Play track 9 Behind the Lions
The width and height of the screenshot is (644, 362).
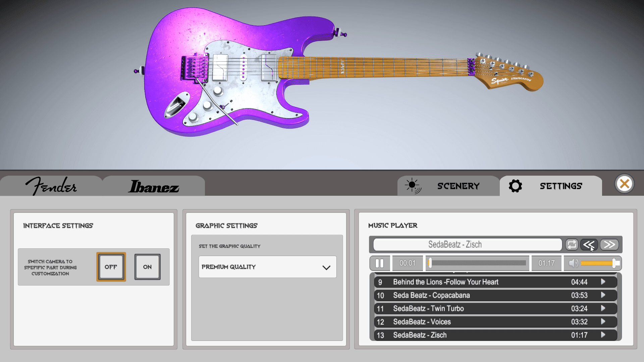[603, 282]
